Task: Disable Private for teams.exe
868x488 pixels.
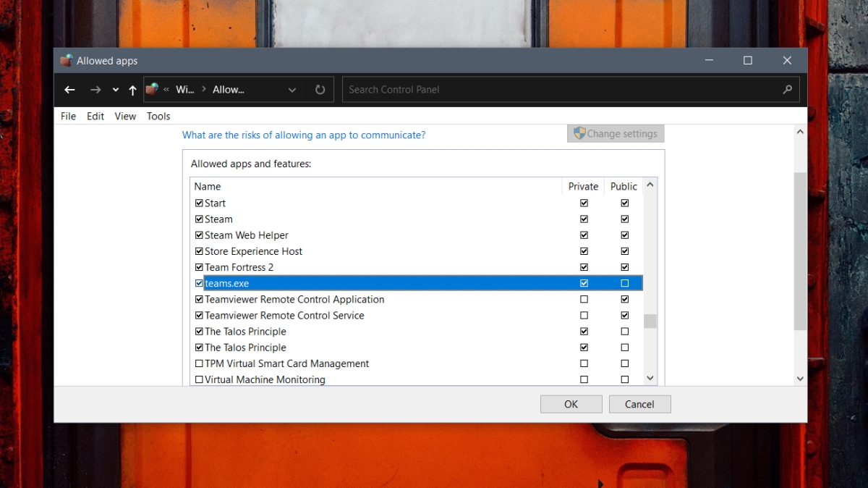Action: tap(584, 283)
